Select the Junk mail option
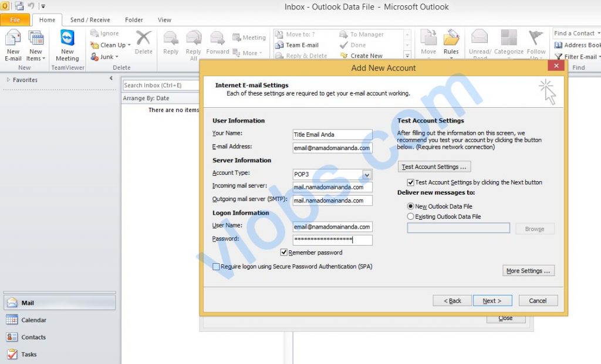 tap(106, 56)
